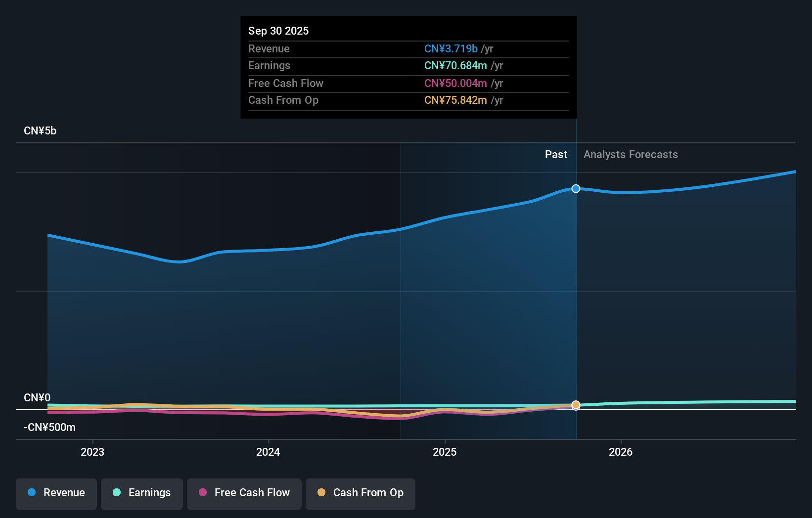Image resolution: width=812 pixels, height=518 pixels.
Task: Click the Past section label
Action: point(556,155)
